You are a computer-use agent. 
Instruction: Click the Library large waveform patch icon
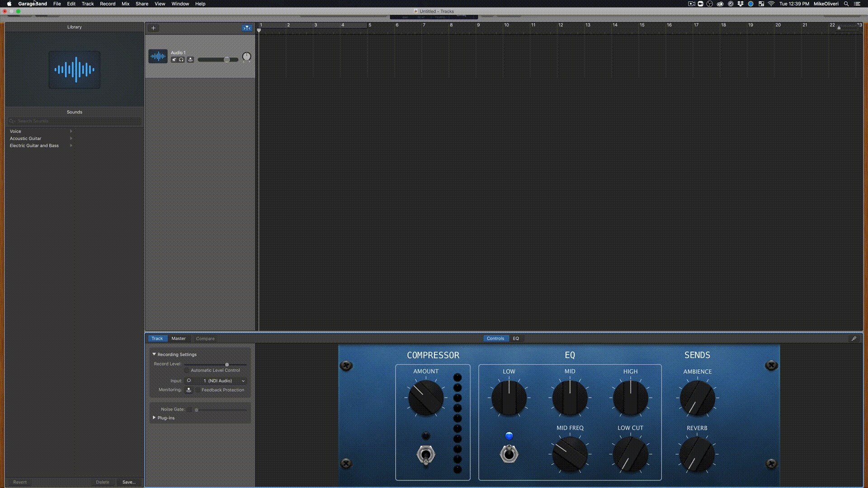click(75, 70)
